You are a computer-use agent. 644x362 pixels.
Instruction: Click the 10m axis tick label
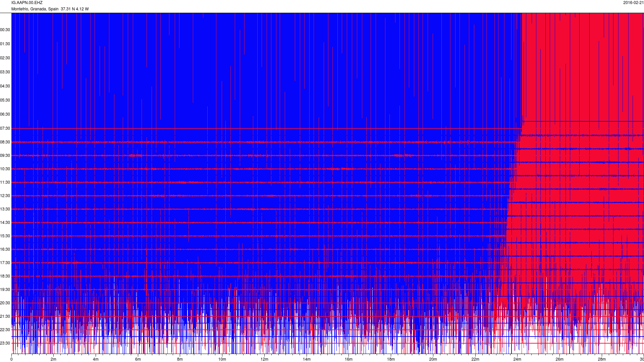222,359
